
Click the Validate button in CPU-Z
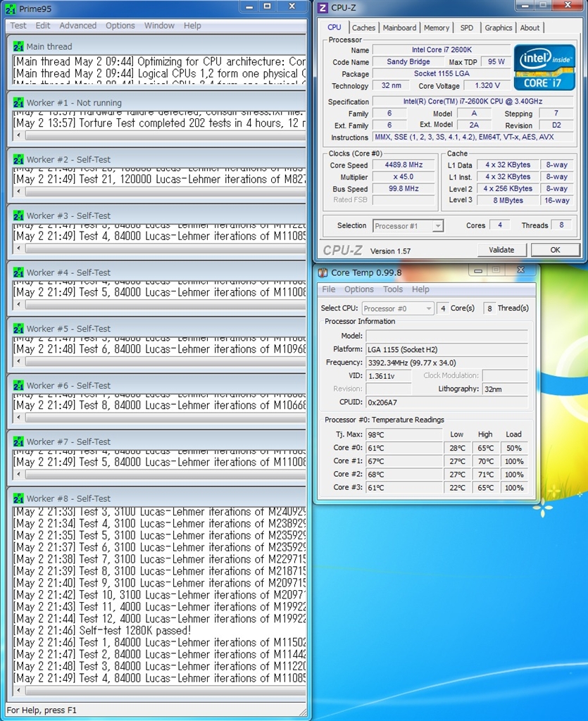pos(501,250)
